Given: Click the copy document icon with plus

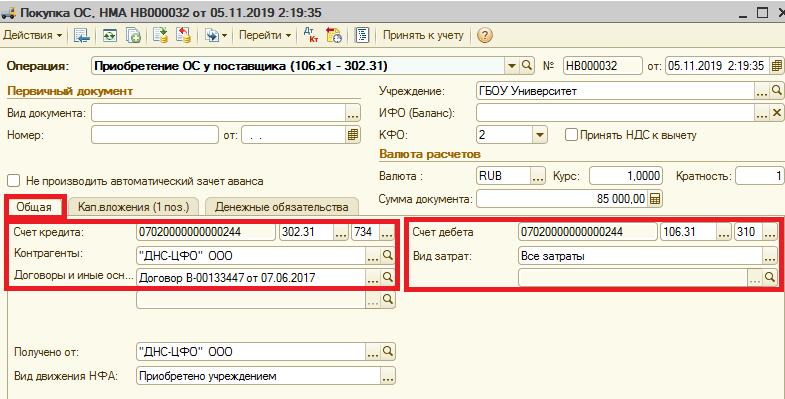Looking at the screenshot, I should [133, 36].
